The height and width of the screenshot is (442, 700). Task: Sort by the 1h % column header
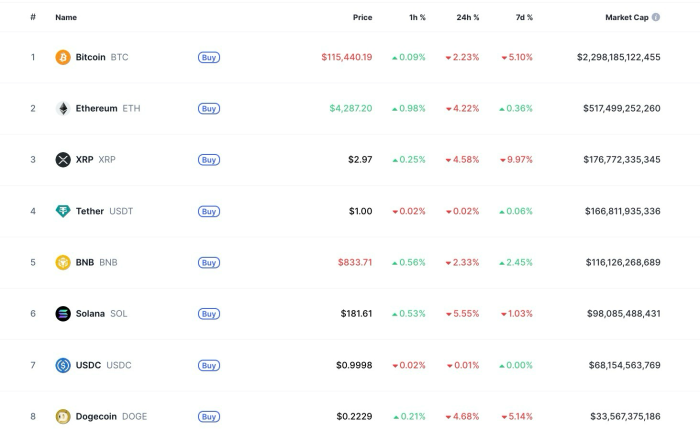pyautogui.click(x=417, y=17)
